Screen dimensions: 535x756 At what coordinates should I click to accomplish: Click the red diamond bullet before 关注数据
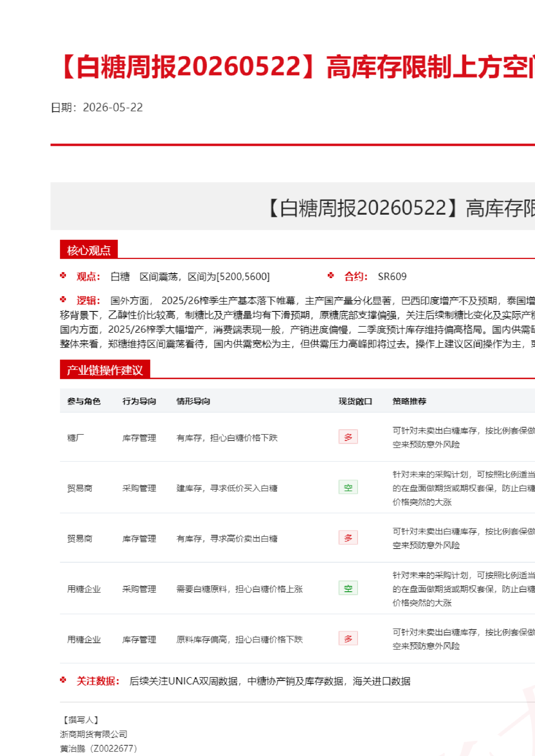point(63,680)
